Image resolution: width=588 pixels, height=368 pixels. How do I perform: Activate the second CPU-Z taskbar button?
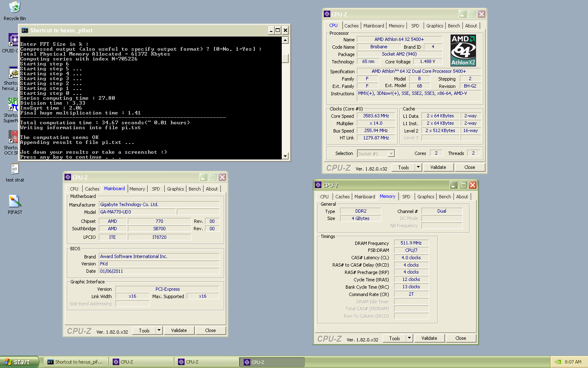click(207, 362)
